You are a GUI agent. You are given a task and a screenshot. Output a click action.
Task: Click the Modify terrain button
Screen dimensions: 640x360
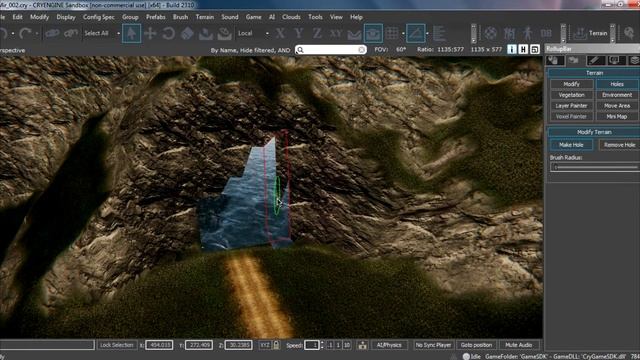571,84
